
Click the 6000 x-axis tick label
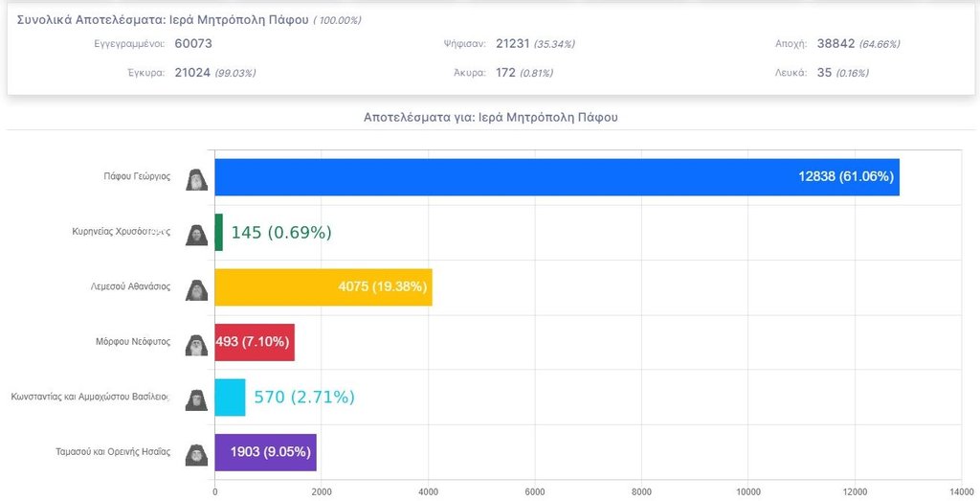[535, 492]
